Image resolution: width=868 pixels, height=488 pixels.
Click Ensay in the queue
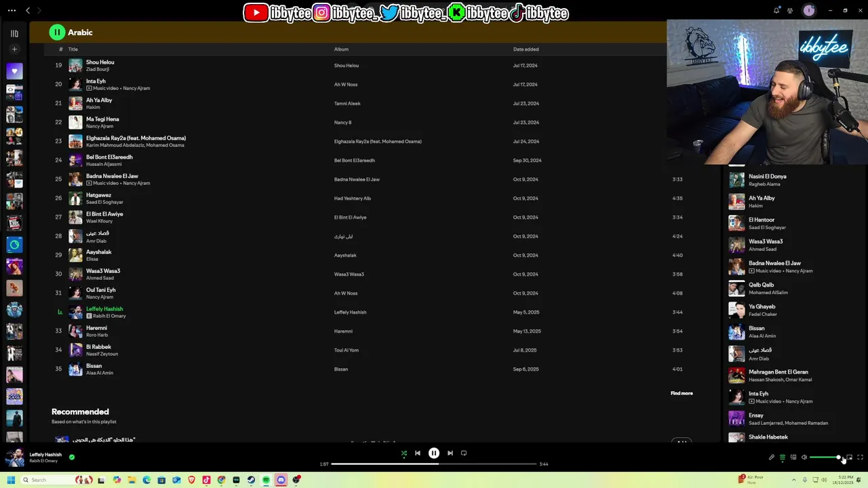point(756,415)
